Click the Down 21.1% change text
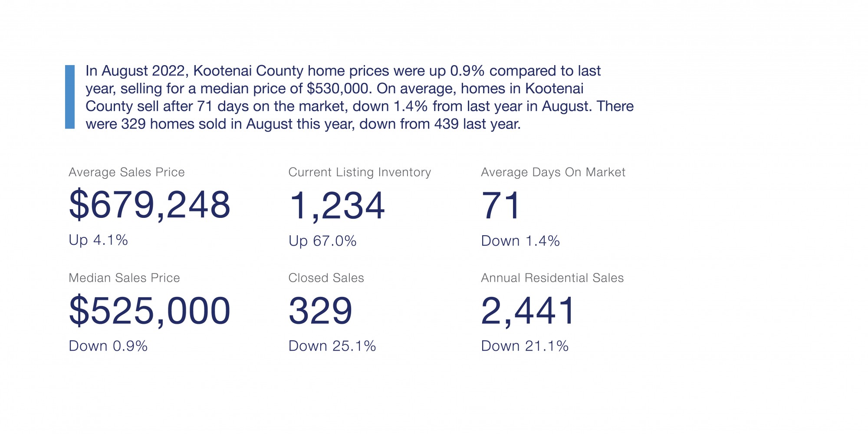 pyautogui.click(x=525, y=346)
